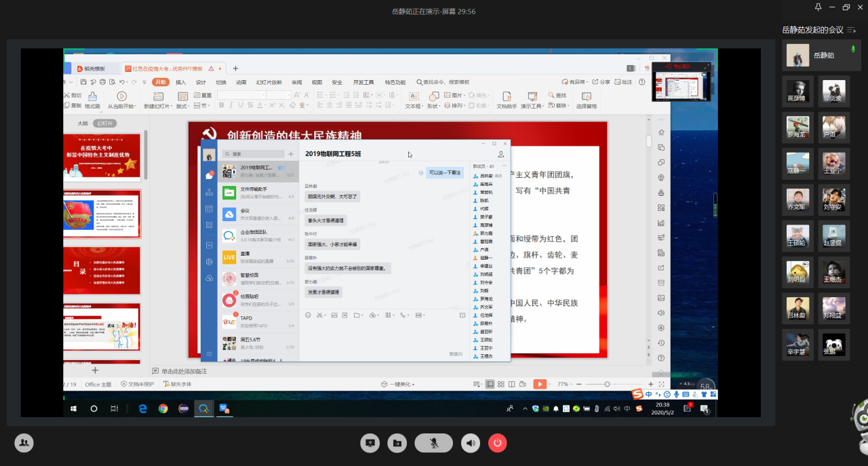Toggle Strikethrough formatting in WPS ribbon
This screenshot has height=466, width=868.
click(250, 105)
